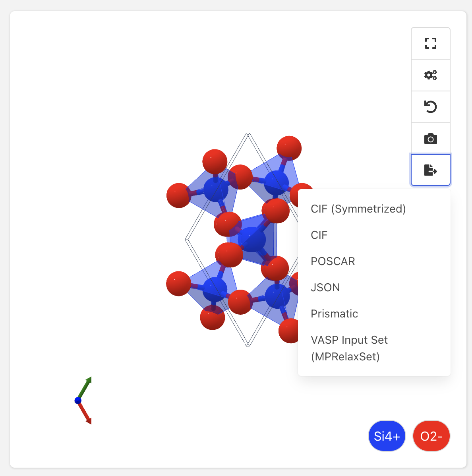Choose POSCAR from the export menu
This screenshot has width=472, height=476.
click(333, 261)
